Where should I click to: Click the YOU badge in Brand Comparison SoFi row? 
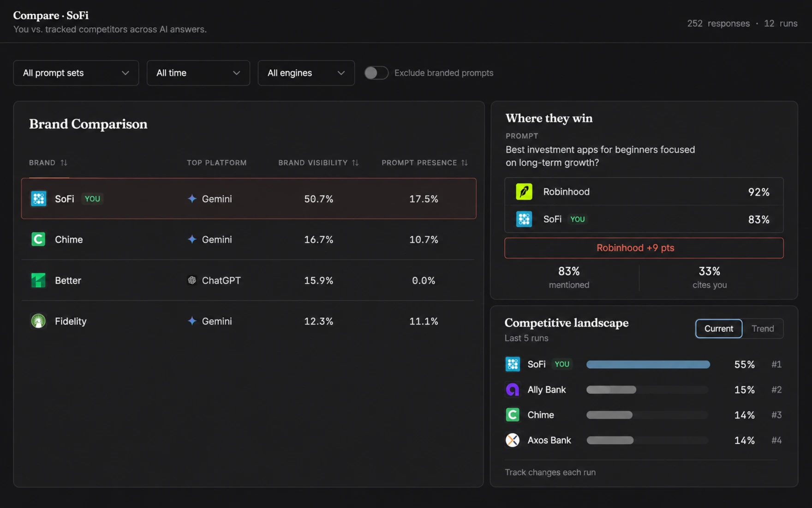click(x=92, y=199)
